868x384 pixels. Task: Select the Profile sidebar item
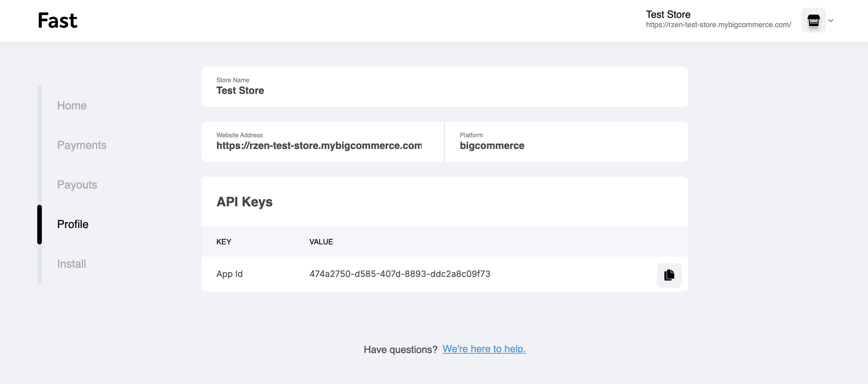point(73,224)
